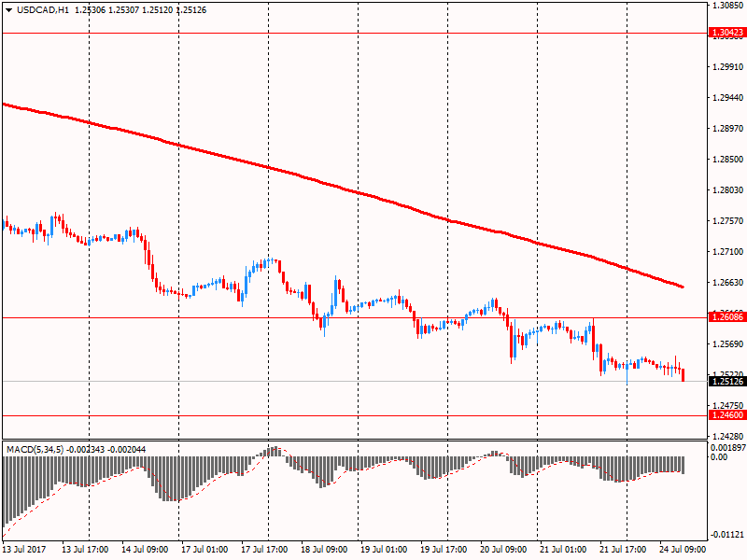
Task: Click the 1.29910 price scale value
Action: pos(727,66)
